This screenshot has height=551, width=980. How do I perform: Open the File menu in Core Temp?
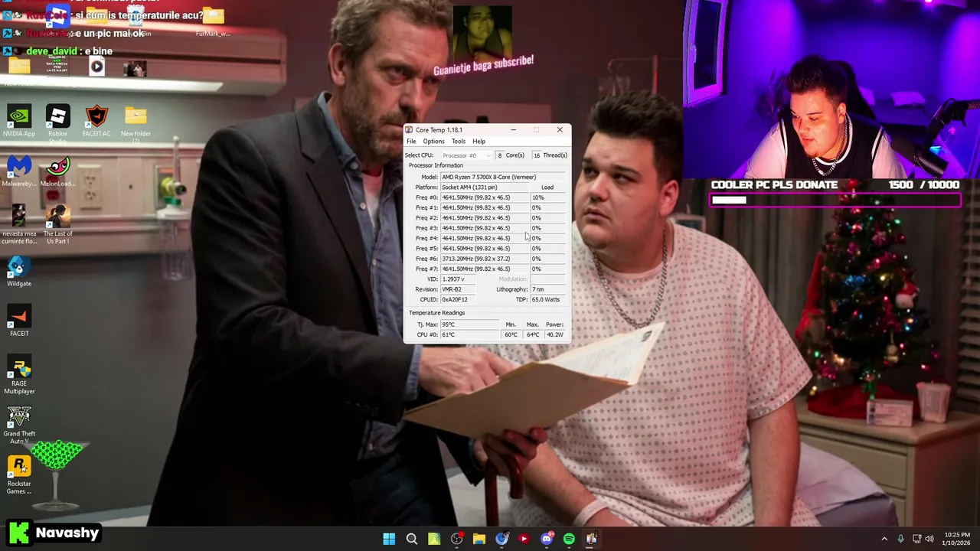click(x=411, y=141)
